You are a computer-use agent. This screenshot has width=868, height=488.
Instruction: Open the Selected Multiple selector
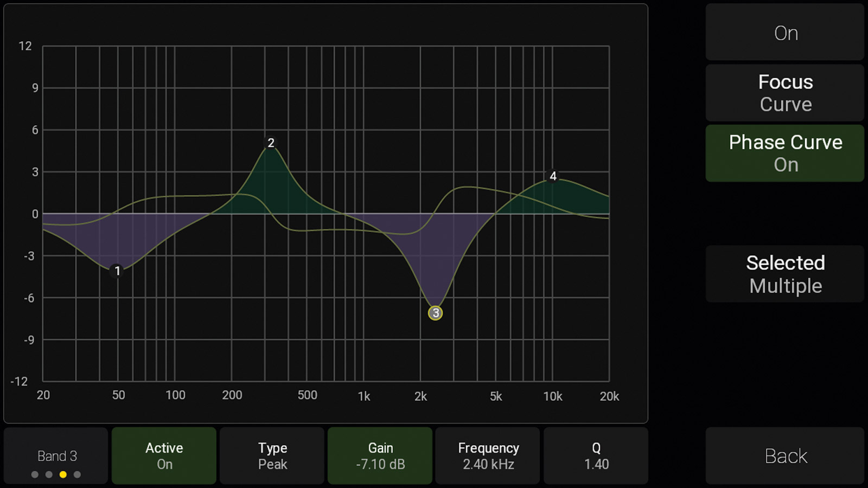click(x=784, y=274)
